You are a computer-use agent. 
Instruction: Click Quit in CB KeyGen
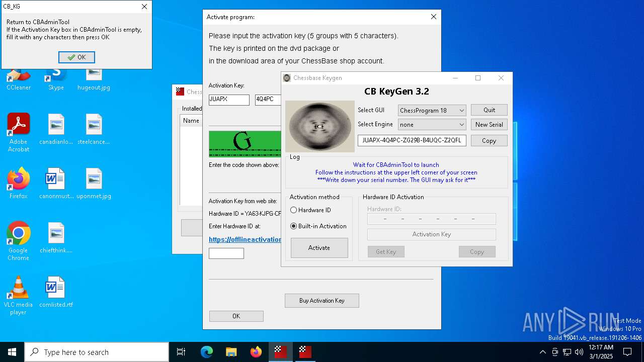click(x=489, y=110)
